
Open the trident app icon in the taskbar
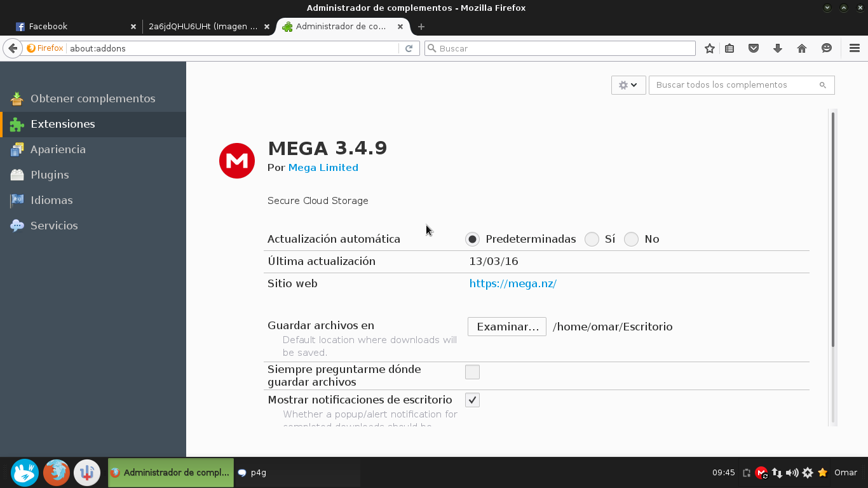87,473
